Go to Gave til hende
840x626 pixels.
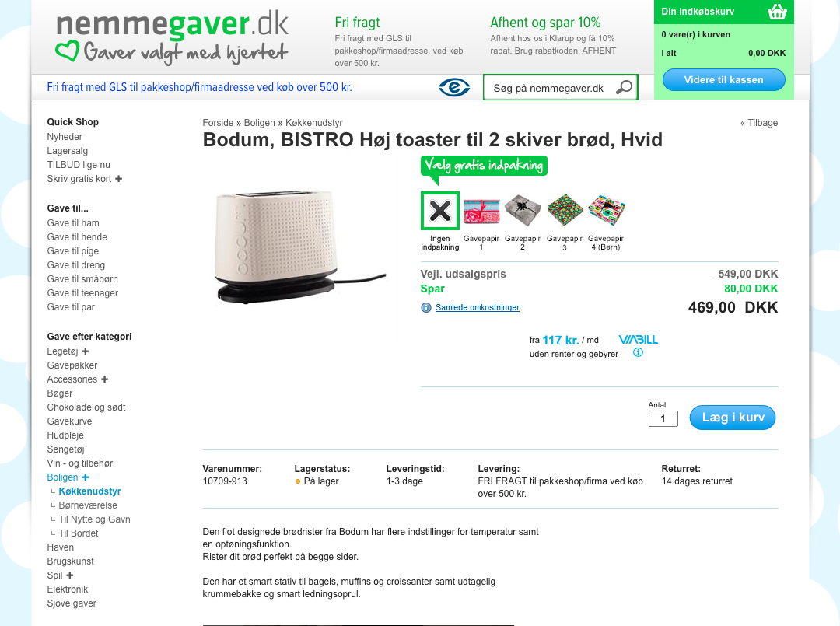(x=77, y=236)
